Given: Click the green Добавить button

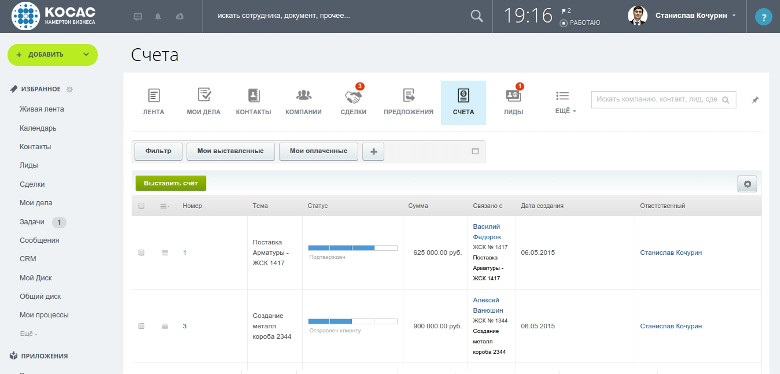Looking at the screenshot, I should coord(52,55).
